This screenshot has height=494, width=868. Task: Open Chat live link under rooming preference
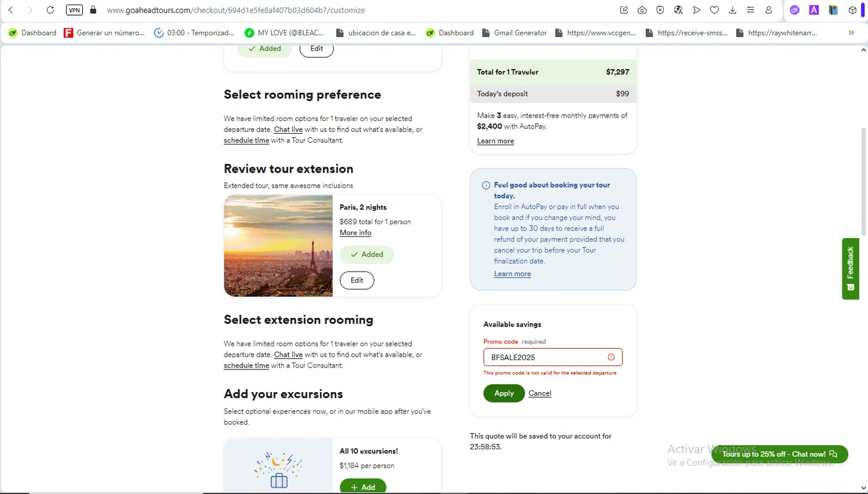(x=288, y=130)
